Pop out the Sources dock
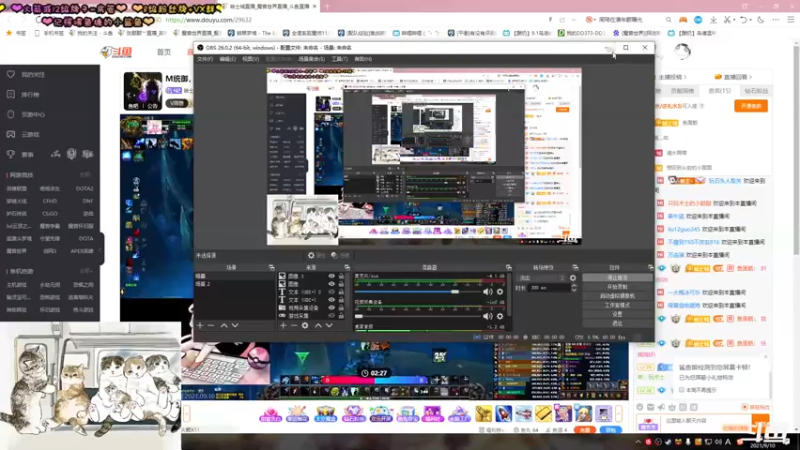 [x=347, y=267]
